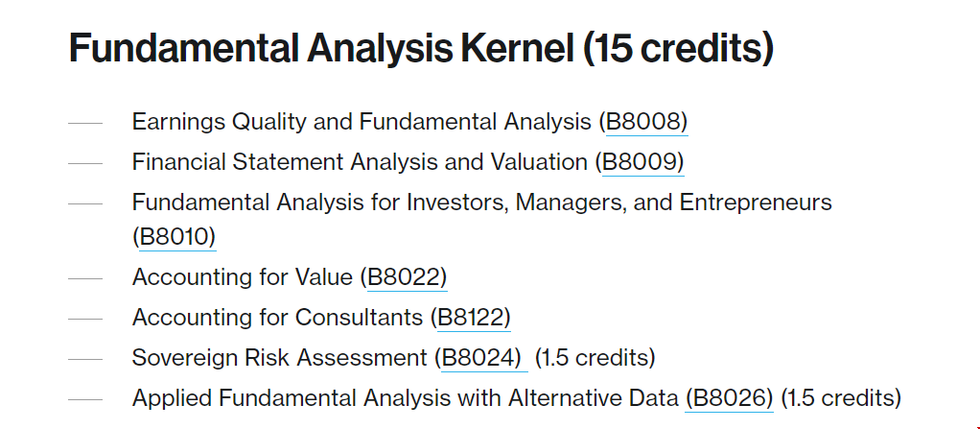Visit the B8024 Sovereign Risk link
This screenshot has height=429, width=980.
[484, 358]
